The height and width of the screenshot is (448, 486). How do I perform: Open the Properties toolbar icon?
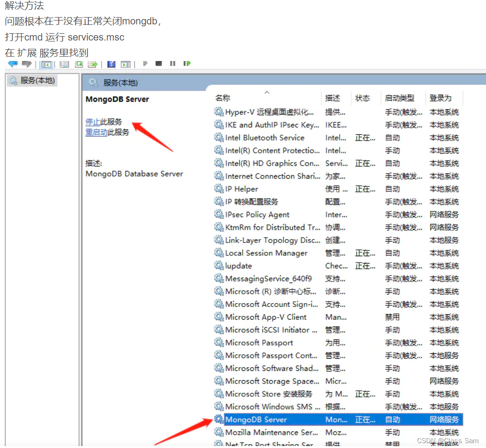64,64
